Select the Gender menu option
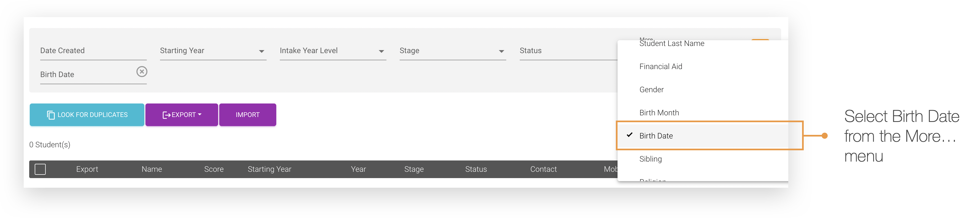This screenshot has height=218, width=980. point(651,90)
